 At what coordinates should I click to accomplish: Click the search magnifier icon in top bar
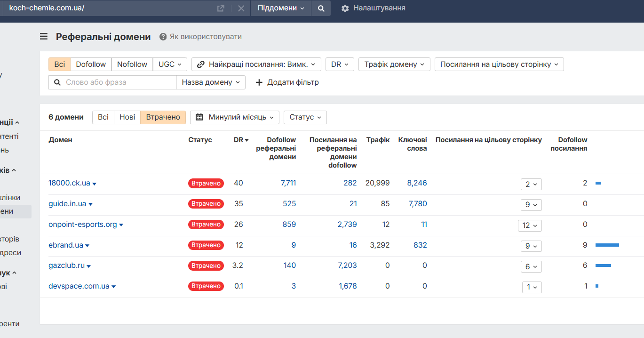pos(321,8)
